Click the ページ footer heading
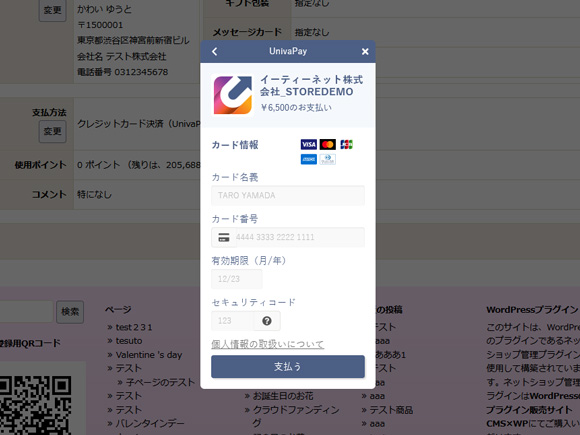 118,310
